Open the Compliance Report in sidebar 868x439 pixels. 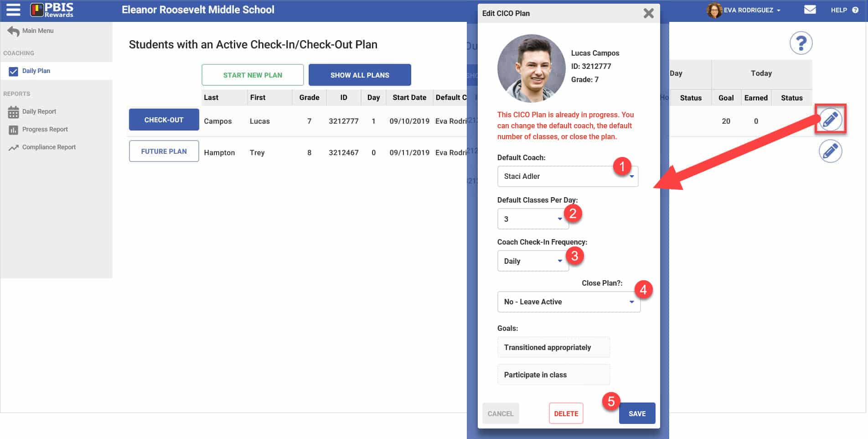point(49,147)
